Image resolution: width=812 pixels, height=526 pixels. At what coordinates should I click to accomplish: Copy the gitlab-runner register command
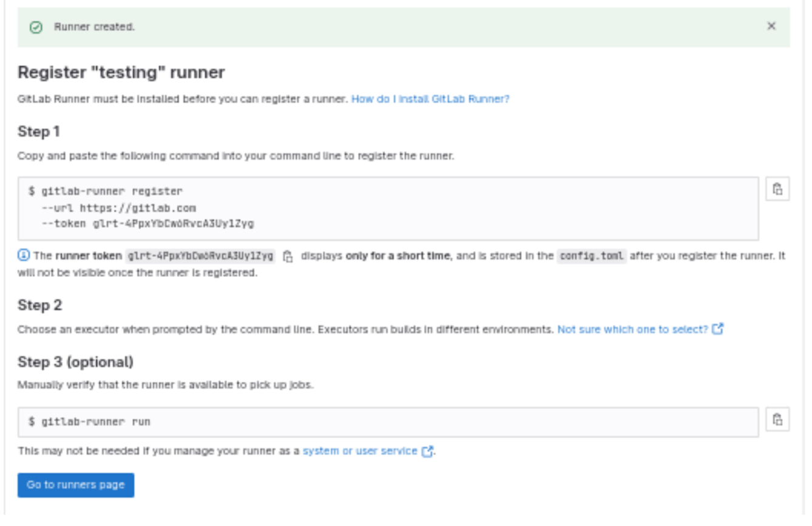[x=777, y=189]
